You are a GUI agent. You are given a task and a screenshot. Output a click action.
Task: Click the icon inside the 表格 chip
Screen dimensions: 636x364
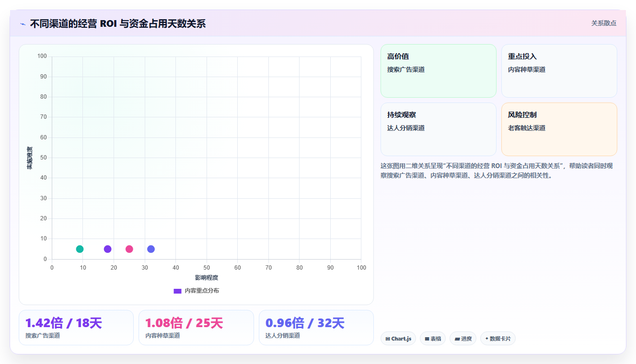pyautogui.click(x=427, y=339)
